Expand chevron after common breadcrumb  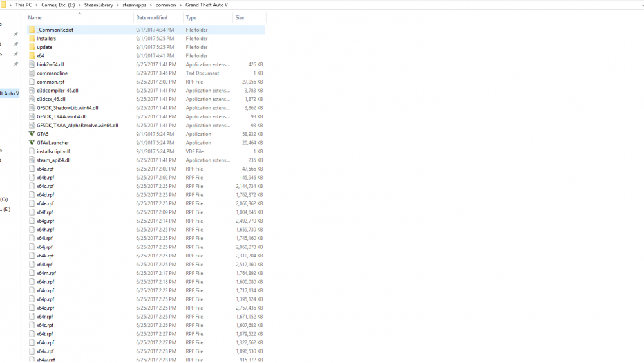(180, 5)
